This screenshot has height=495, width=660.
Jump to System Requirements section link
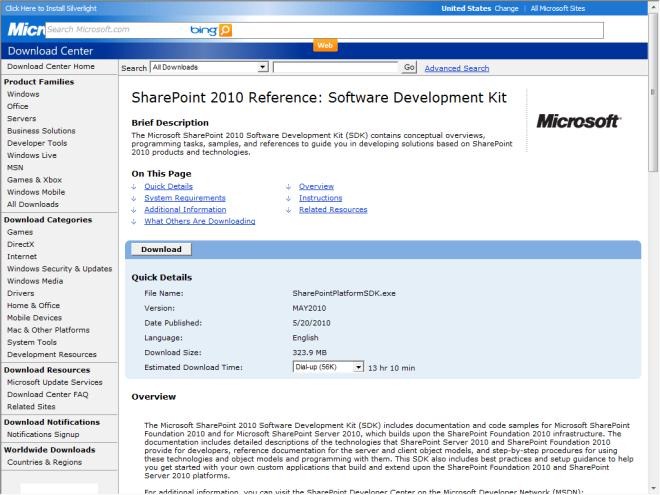pyautogui.click(x=185, y=198)
